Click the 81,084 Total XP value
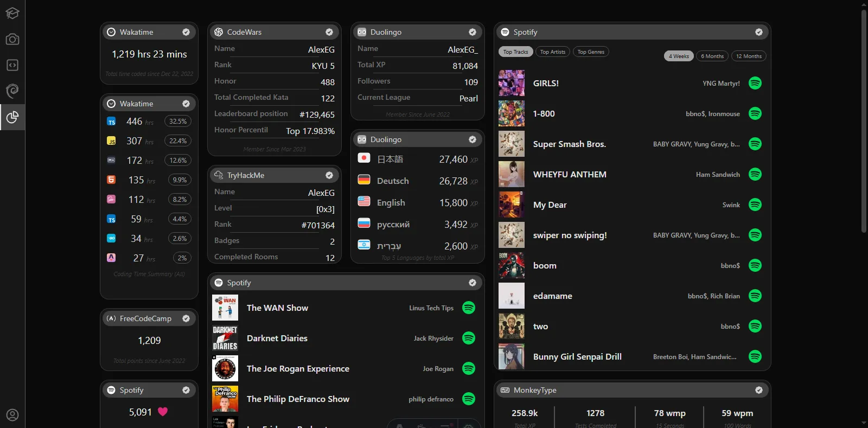 tap(465, 66)
